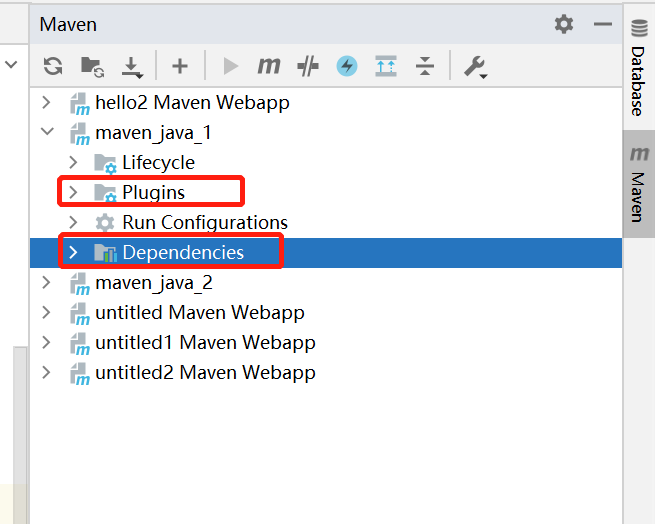The width and height of the screenshot is (655, 524).
Task: Click Run Configurations gear icon
Action: [x=105, y=222]
